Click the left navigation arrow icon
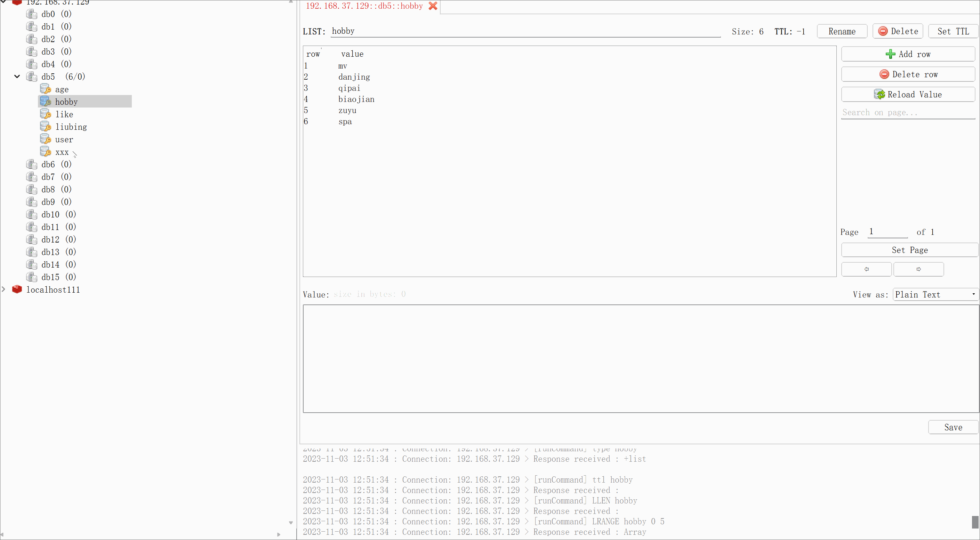980x540 pixels. click(866, 269)
